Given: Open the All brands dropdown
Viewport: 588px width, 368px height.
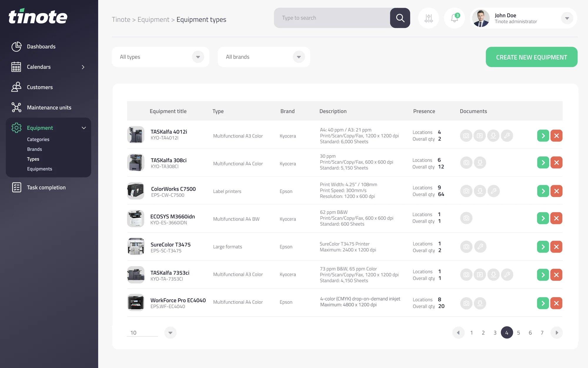Looking at the screenshot, I should (x=264, y=57).
